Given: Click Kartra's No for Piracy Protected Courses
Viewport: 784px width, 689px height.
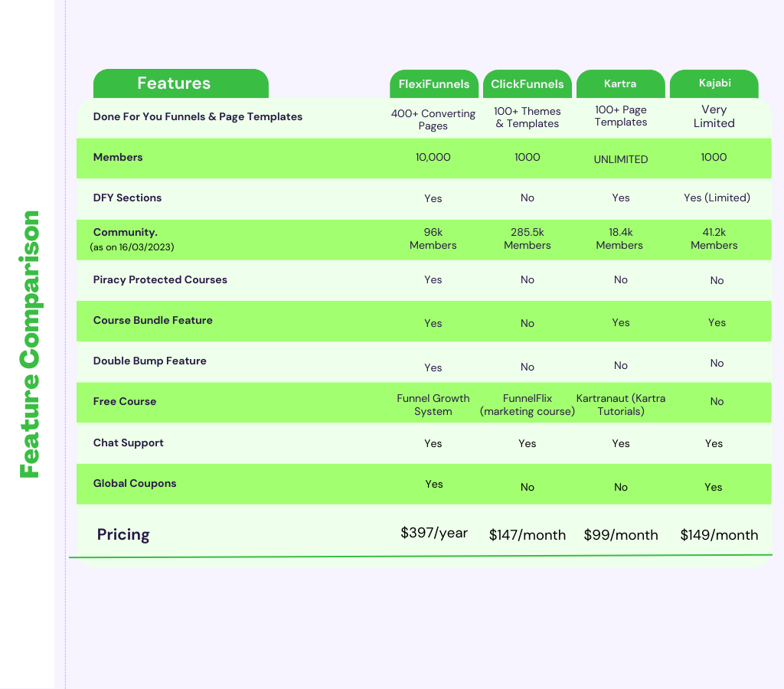Looking at the screenshot, I should click(621, 279).
